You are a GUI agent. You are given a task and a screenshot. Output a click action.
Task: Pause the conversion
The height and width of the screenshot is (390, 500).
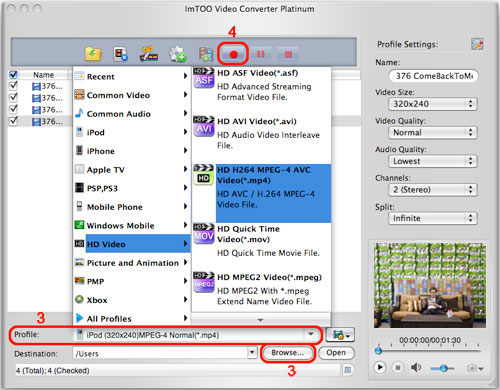260,54
